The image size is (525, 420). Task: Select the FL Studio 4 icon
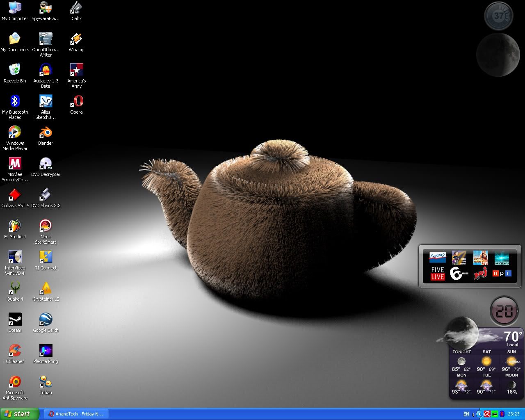(x=15, y=226)
